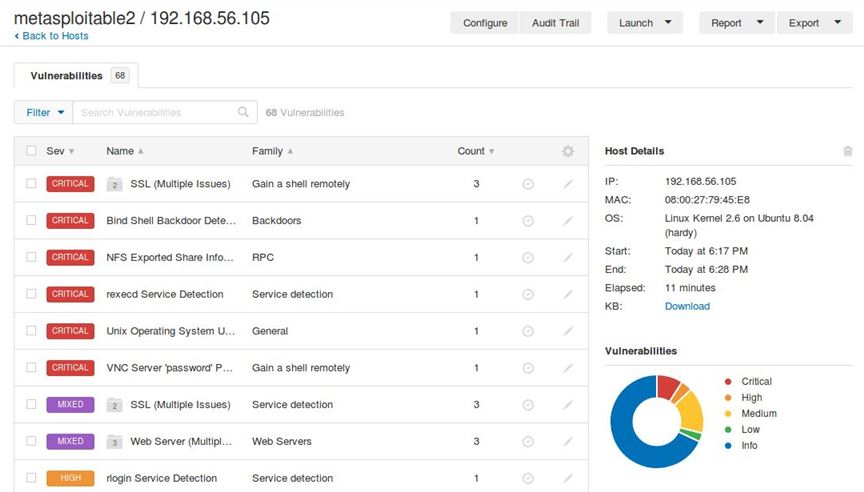Click pencil edit icon in rexecd row
Screen dimensions: 864x492
click(568, 294)
